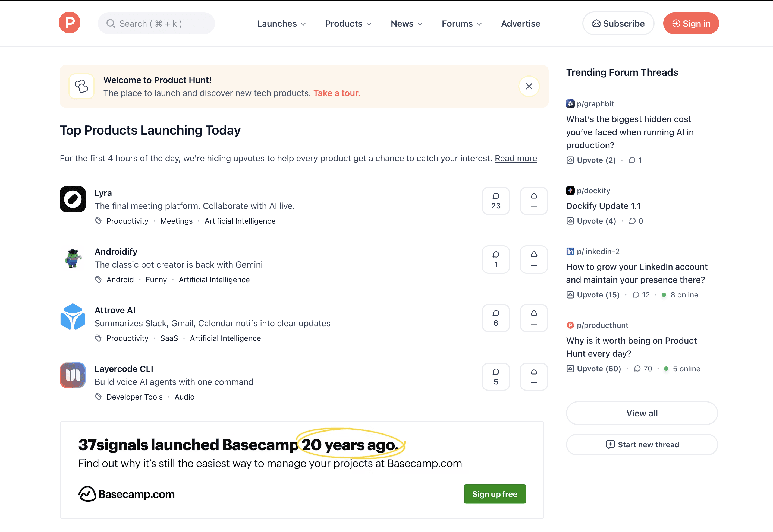Open the SaaS tag under Attrove AI

click(169, 338)
